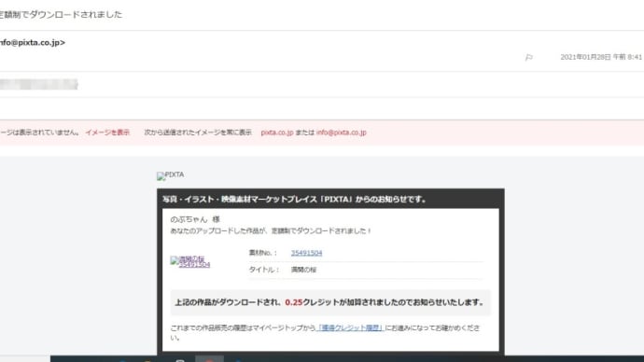The height and width of the screenshot is (362, 644).
Task: Click the subject line 定額制でダウンロードされました
Action: point(61,14)
